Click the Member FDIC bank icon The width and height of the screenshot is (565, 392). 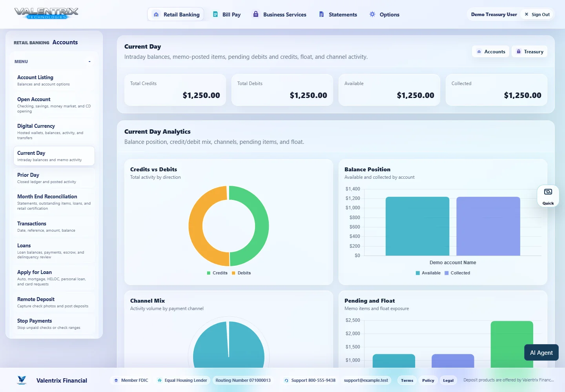pyautogui.click(x=116, y=380)
